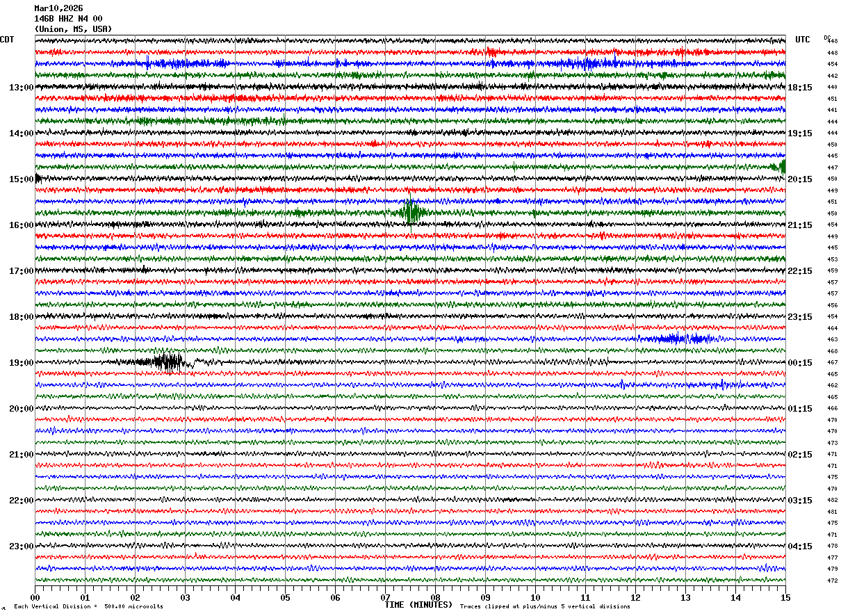Click the DC value 464

pos(832,328)
